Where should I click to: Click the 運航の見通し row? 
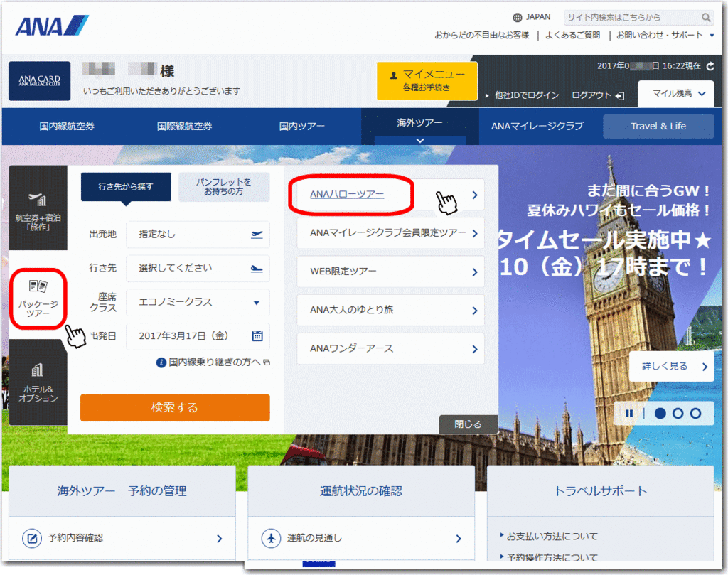(x=361, y=538)
